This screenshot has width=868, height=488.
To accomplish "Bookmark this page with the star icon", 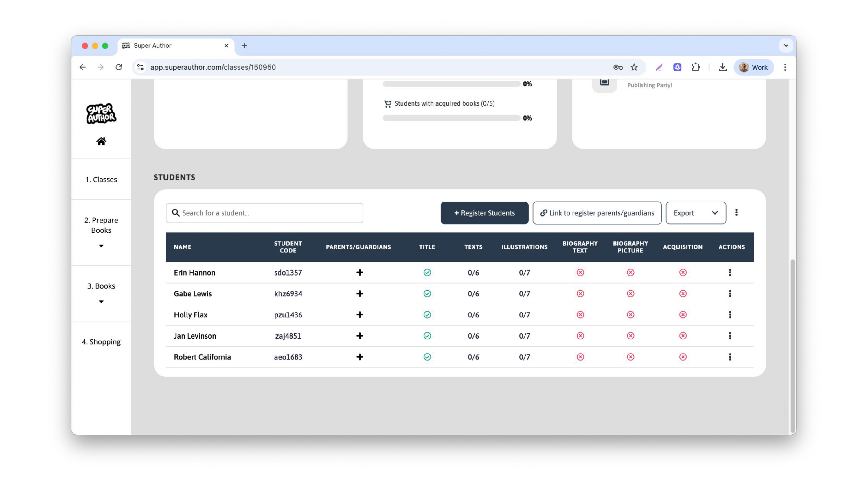I will (x=634, y=67).
